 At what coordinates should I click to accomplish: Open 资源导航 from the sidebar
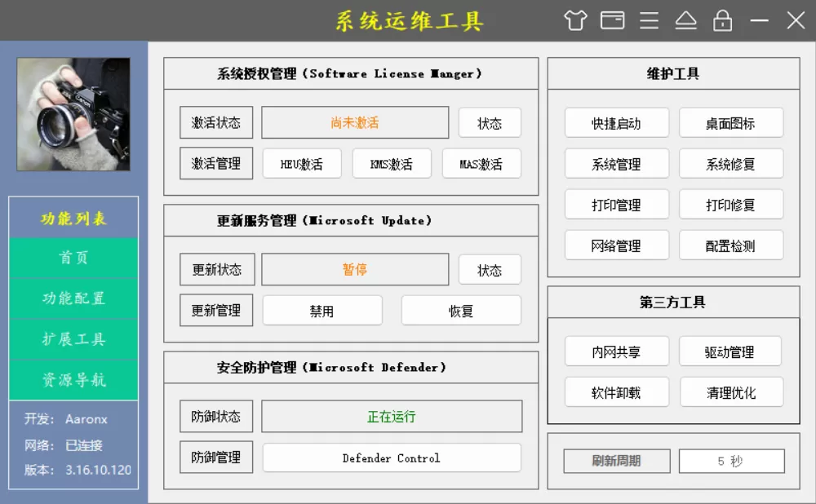(x=73, y=380)
